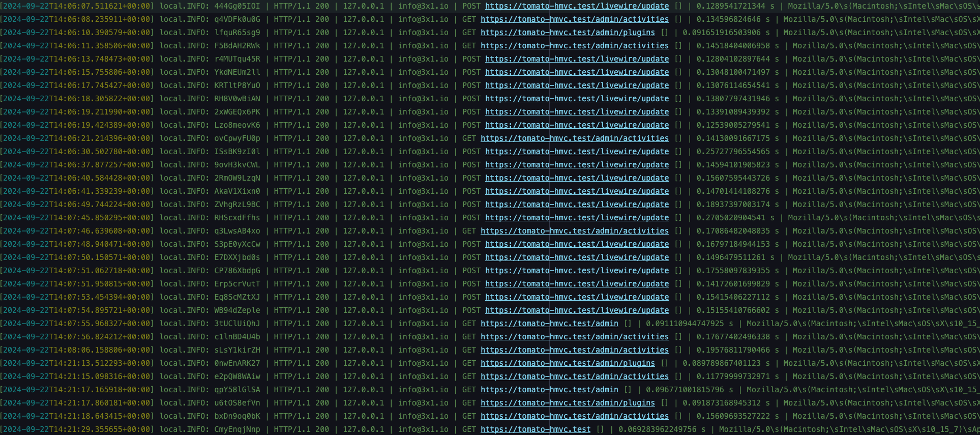Open livewire/update link in ISsBK9zI0l row

click(577, 152)
